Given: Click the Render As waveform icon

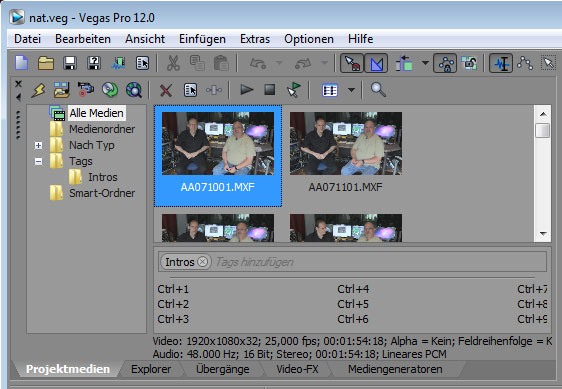Looking at the screenshot, I should click(x=118, y=63).
